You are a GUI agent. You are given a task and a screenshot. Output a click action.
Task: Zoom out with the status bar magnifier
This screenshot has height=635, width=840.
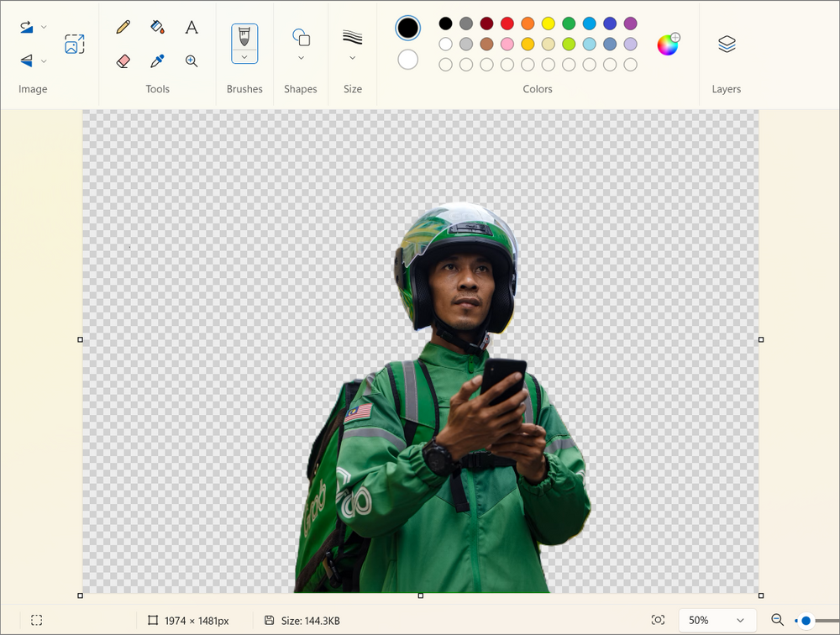tap(777, 621)
